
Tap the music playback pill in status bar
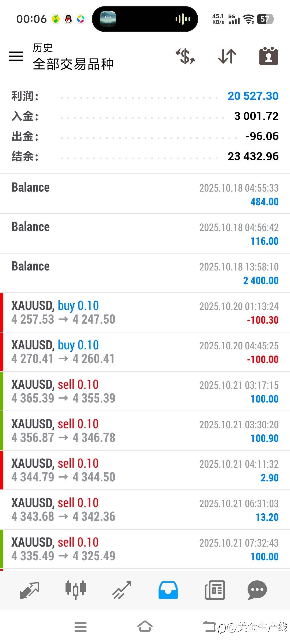point(145,19)
